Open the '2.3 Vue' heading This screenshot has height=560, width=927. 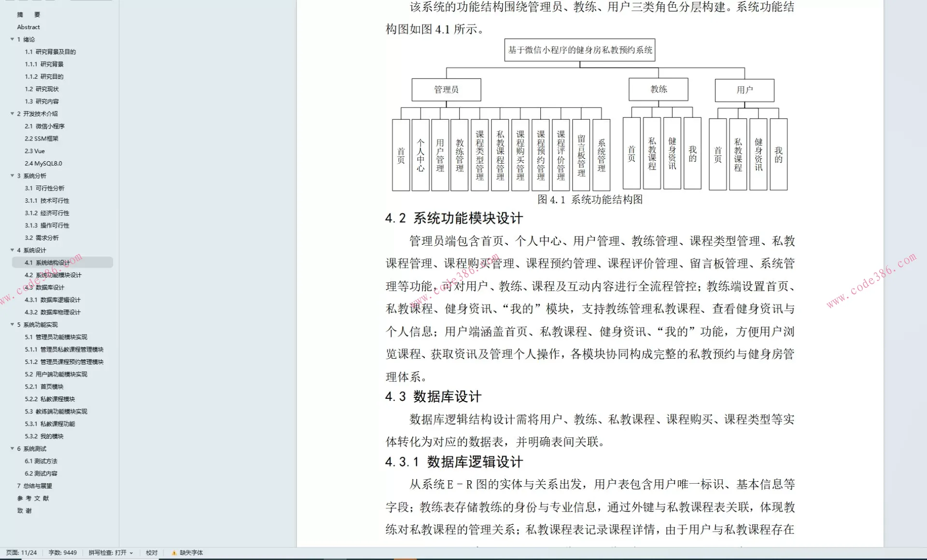coord(35,151)
